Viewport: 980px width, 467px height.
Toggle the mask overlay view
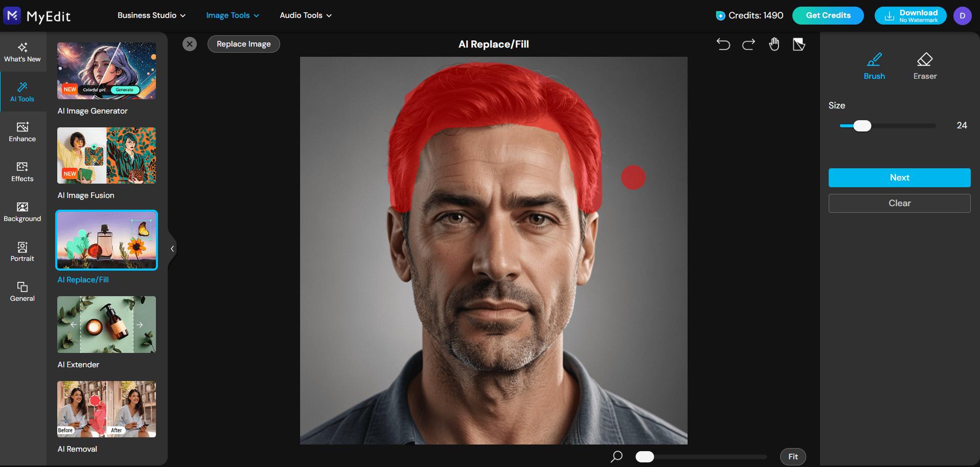pos(799,44)
